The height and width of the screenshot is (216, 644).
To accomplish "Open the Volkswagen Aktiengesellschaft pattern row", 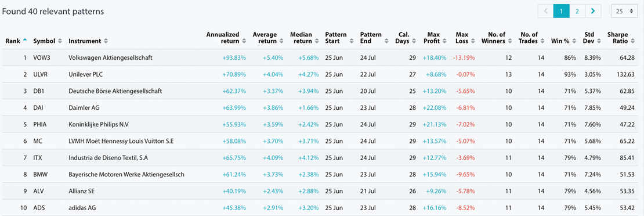I will 322,57.
